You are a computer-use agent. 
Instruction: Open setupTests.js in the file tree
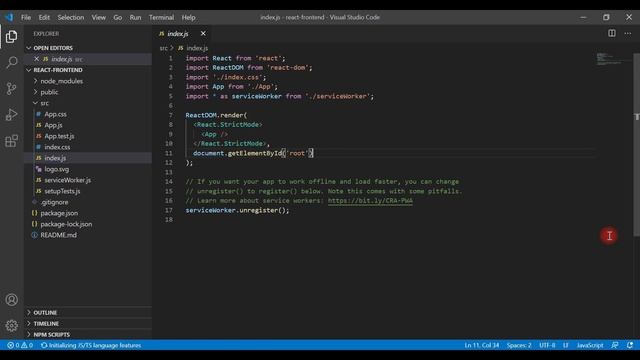[x=62, y=191]
